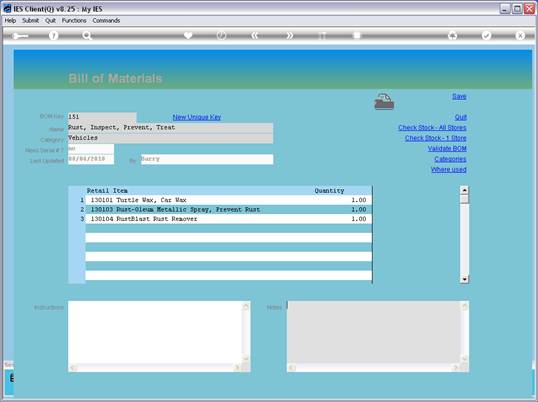The height and width of the screenshot is (402, 538).
Task: Click the stock tray icon near Save
Action: tap(384, 102)
